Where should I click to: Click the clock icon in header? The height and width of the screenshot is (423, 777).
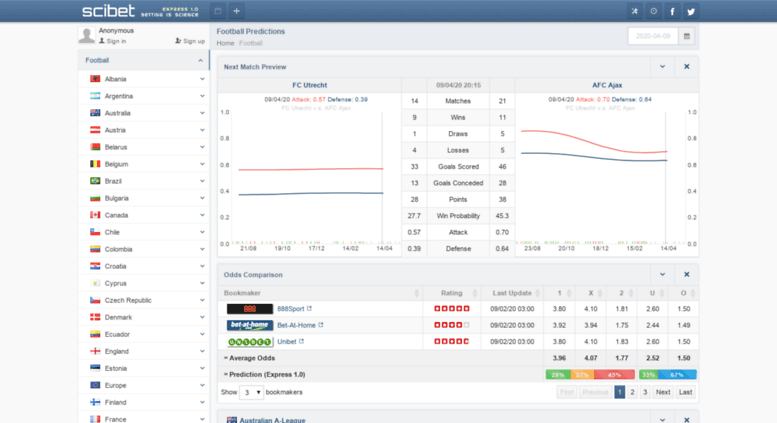tap(654, 11)
